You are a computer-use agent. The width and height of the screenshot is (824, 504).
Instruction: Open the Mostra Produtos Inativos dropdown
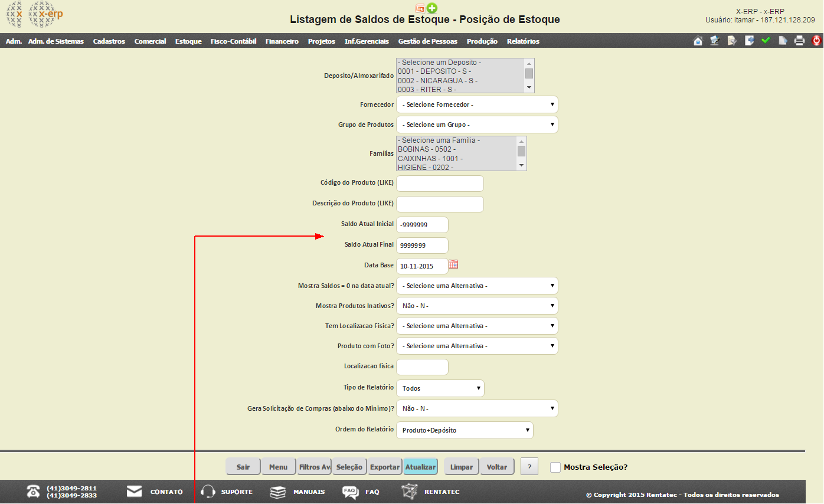(477, 306)
